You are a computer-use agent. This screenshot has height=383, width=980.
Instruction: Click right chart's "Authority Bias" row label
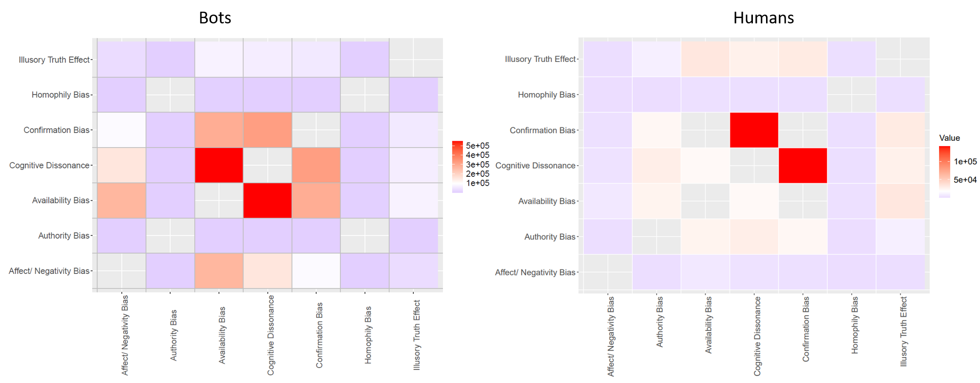550,237
